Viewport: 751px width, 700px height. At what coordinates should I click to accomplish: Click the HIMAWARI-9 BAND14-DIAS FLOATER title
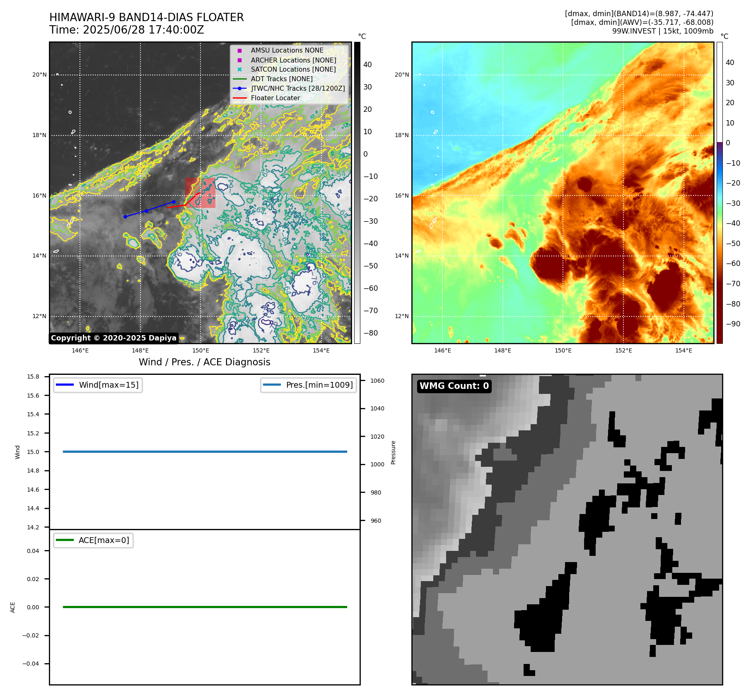(147, 17)
